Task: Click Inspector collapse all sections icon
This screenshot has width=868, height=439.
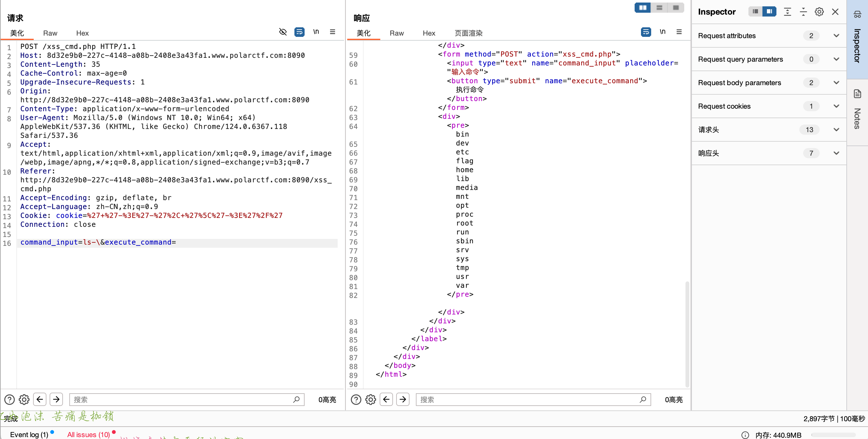Action: pos(803,12)
